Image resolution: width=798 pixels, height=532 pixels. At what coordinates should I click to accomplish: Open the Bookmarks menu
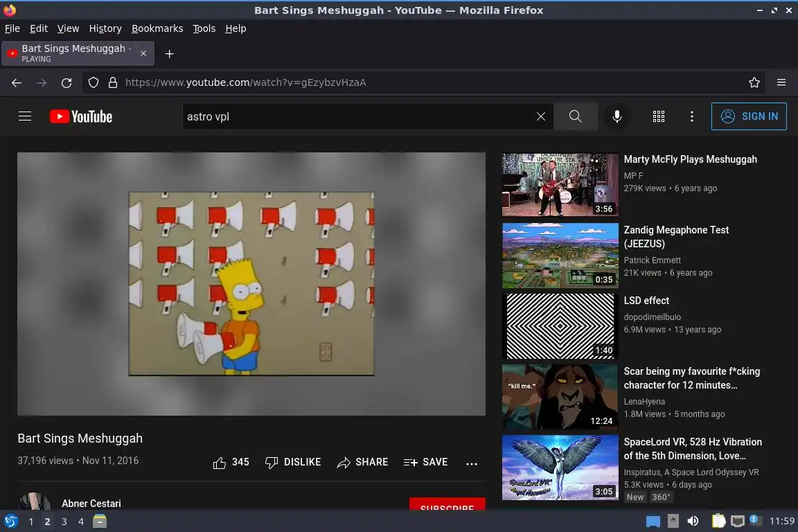(x=157, y=28)
